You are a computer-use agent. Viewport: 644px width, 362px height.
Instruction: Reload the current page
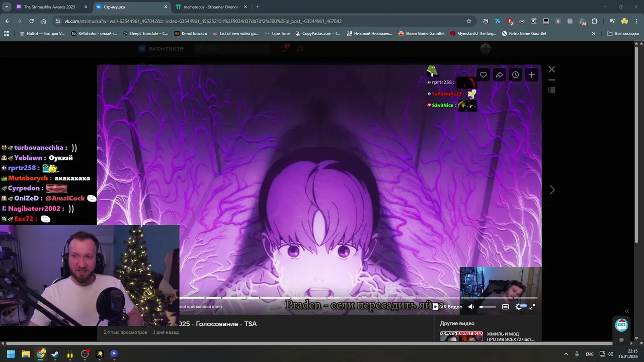[x=31, y=21]
